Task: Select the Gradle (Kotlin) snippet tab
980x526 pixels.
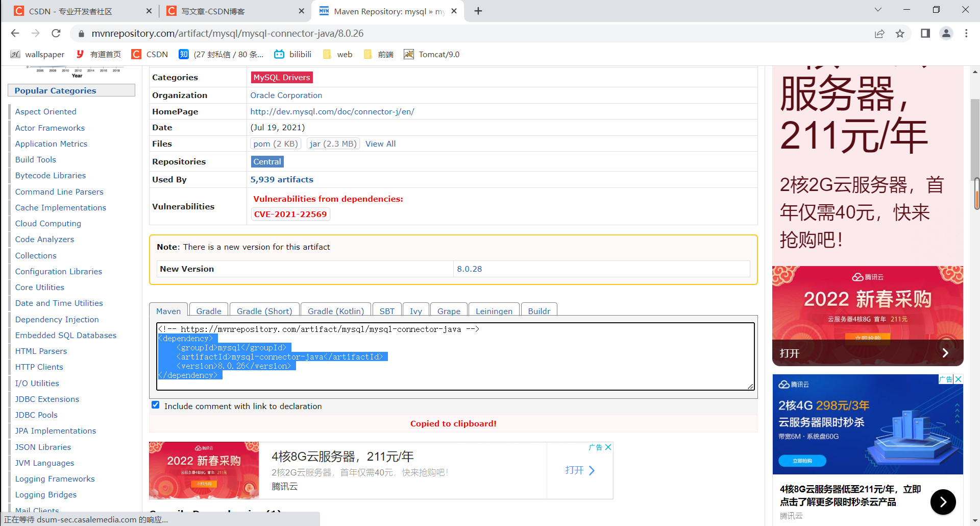Action: click(x=336, y=310)
